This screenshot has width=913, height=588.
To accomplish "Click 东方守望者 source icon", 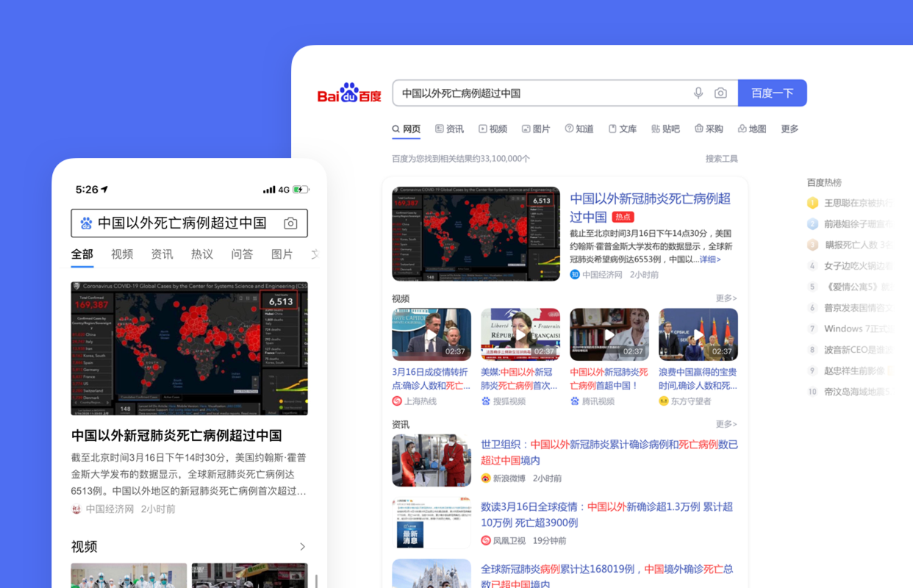I will coord(664,401).
